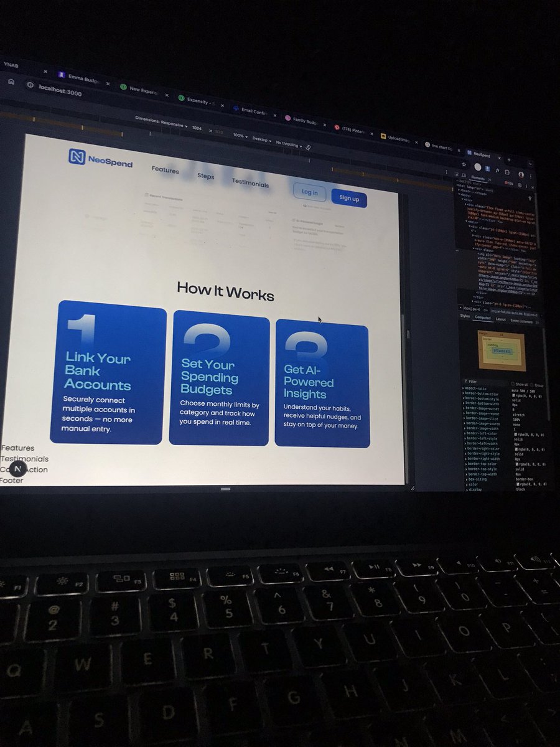This screenshot has width=560, height=747.
Task: Select the Set Your Spending Budgets card
Action: (x=219, y=378)
